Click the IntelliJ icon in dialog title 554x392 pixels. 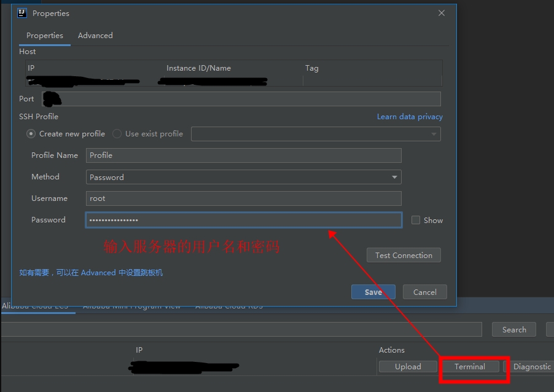22,13
